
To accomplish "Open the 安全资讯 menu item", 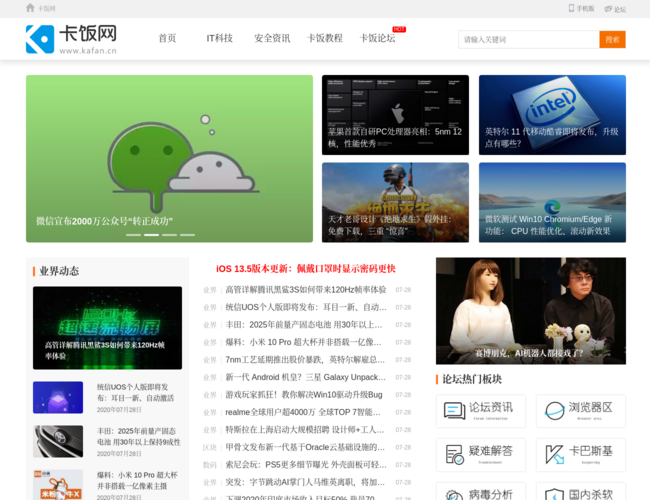I will [272, 38].
